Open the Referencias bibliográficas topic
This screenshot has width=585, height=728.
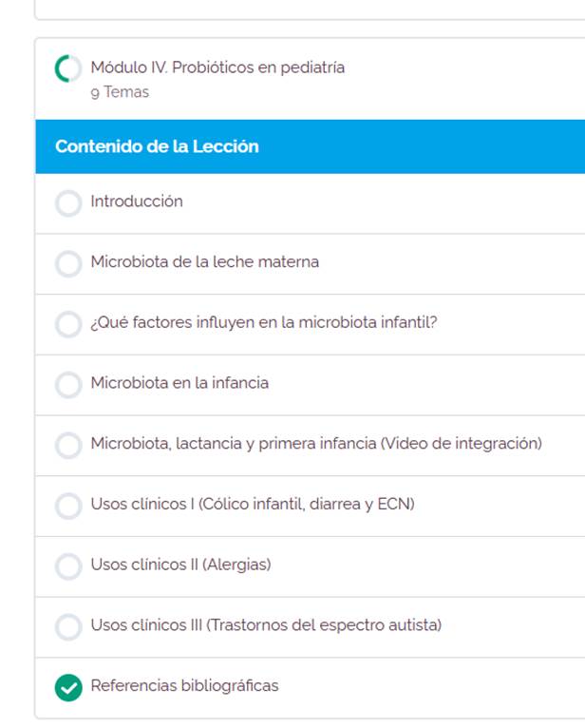[184, 685]
